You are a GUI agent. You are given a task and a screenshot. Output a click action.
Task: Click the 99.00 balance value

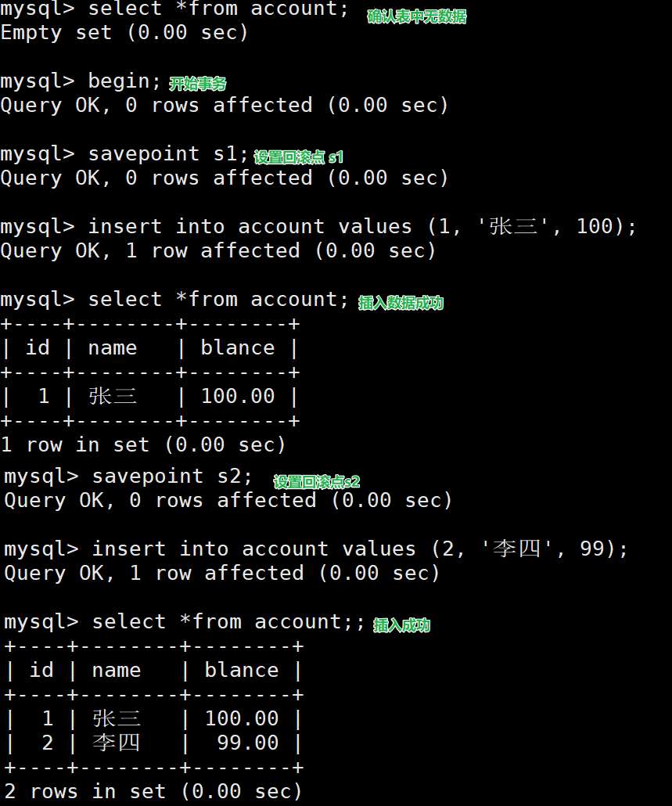tap(248, 743)
